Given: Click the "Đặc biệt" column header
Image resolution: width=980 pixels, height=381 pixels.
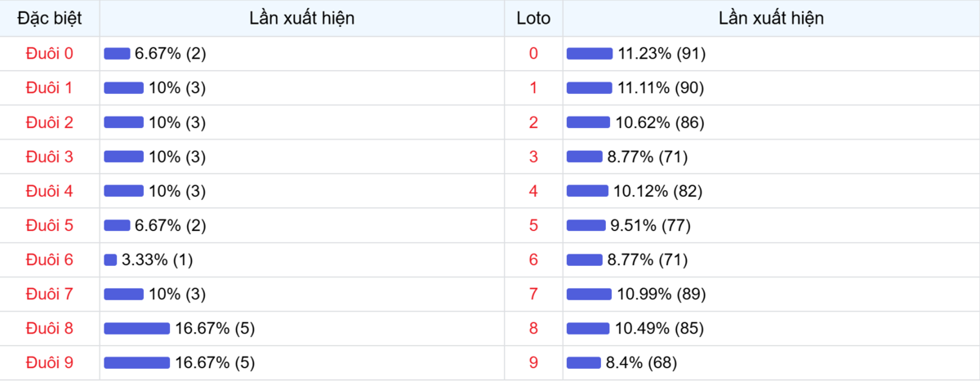Looking at the screenshot, I should click(x=50, y=18).
